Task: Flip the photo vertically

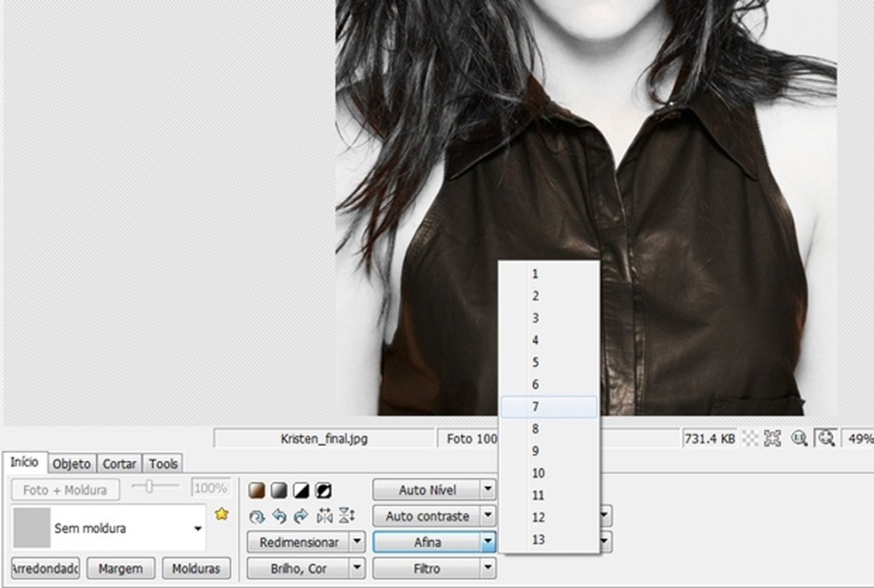Action: pyautogui.click(x=346, y=515)
